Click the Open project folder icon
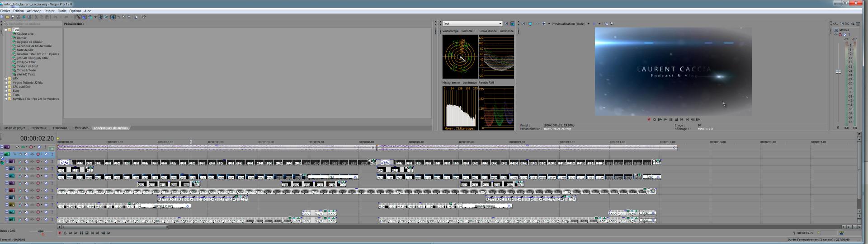 coord(7,17)
